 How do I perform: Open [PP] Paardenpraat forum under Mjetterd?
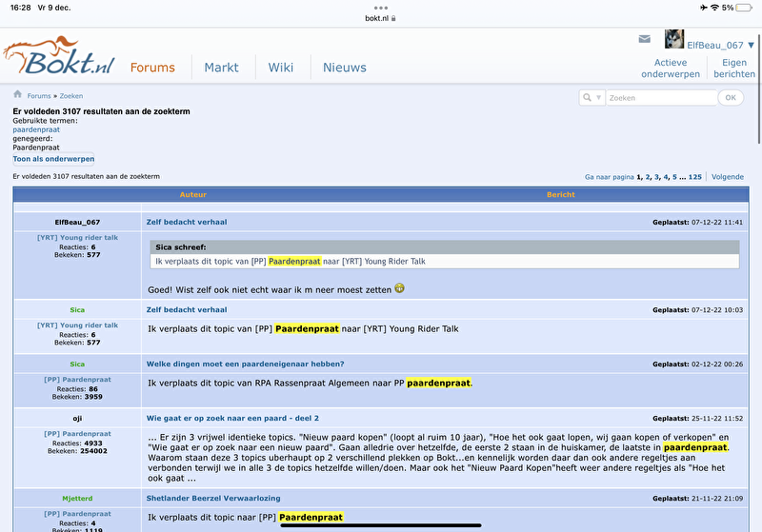tap(77, 514)
